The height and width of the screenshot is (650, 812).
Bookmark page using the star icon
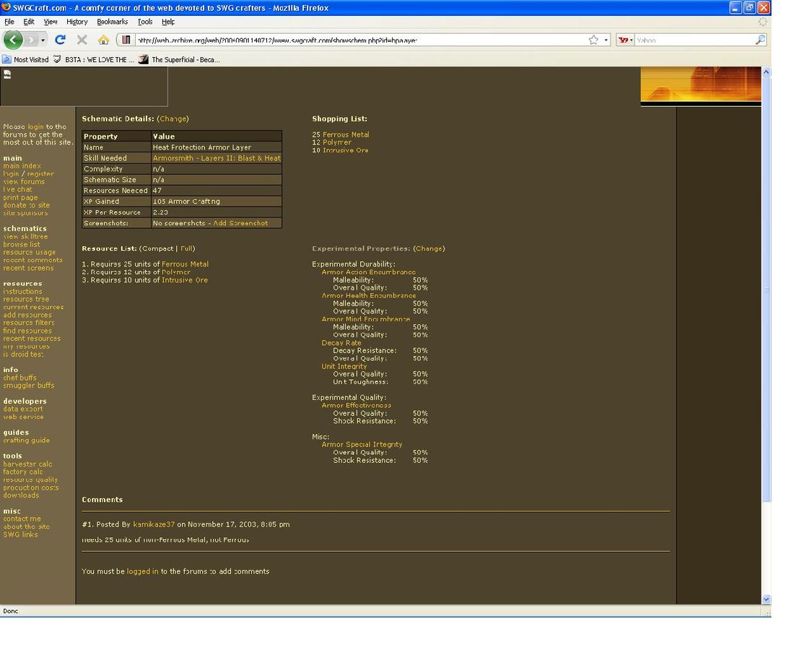tap(593, 40)
